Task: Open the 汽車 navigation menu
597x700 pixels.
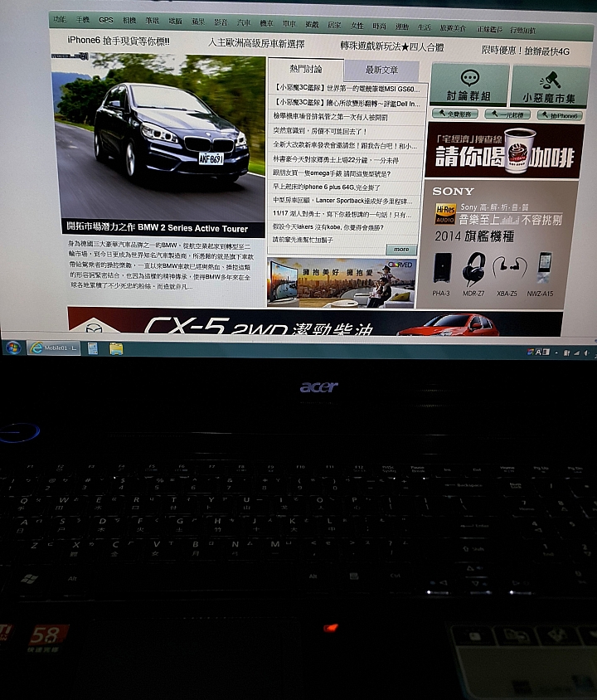Action: pyautogui.click(x=244, y=22)
